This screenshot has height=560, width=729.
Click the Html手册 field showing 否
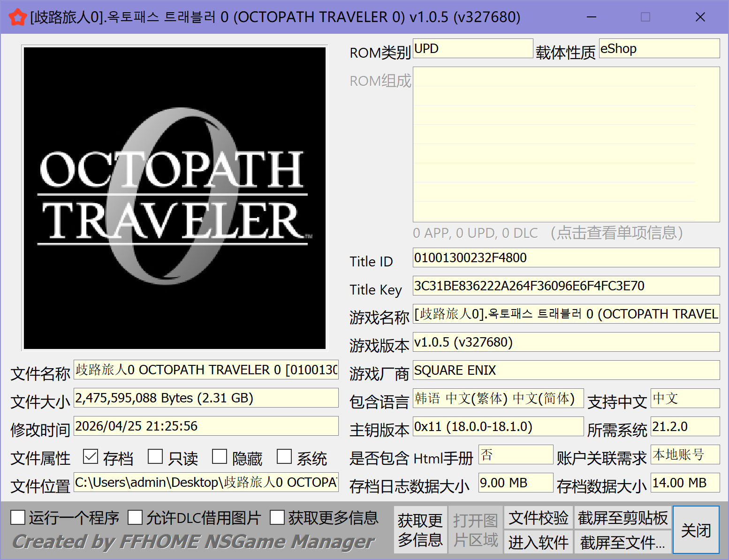pos(516,454)
